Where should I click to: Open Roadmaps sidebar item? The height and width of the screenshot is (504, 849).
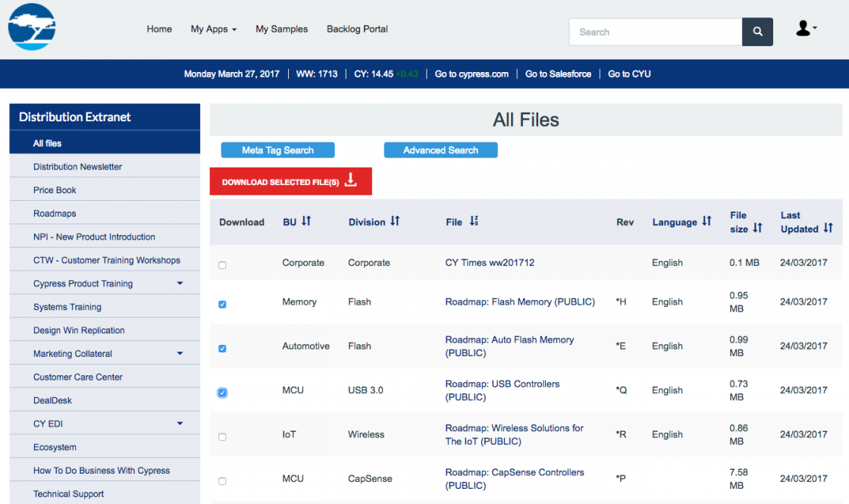(105, 213)
